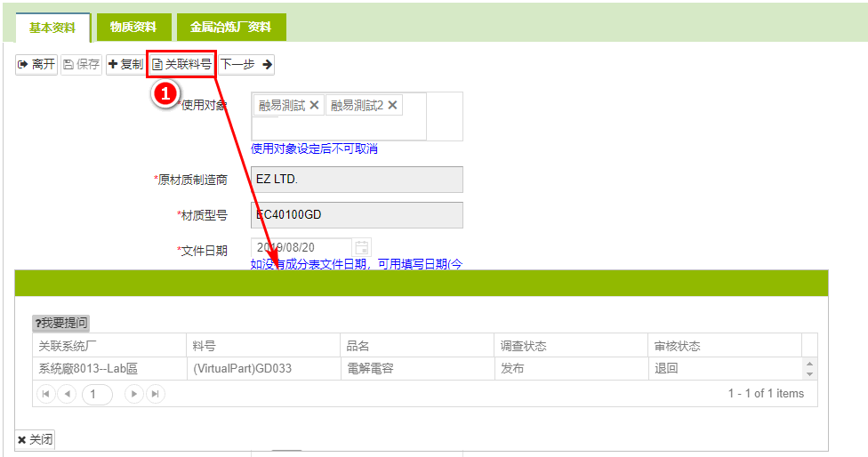This screenshot has height=457, width=868.
Task: Sort by the 关联系统厂 column header
Action: [109, 346]
